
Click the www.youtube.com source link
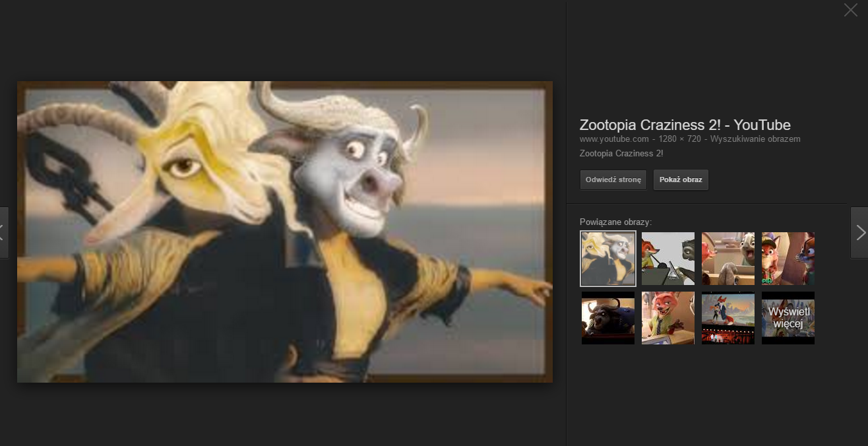pos(614,139)
